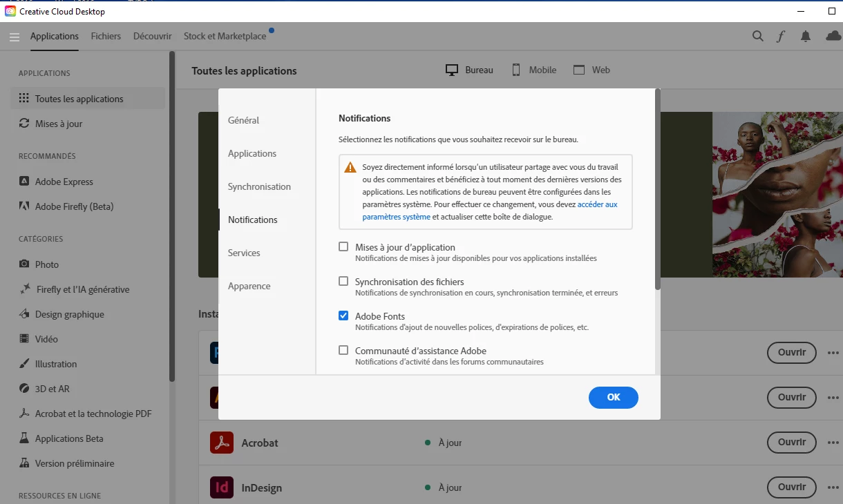The height and width of the screenshot is (504, 843).
Task: Switch to Stock et Marketplace tab
Action: click(225, 36)
